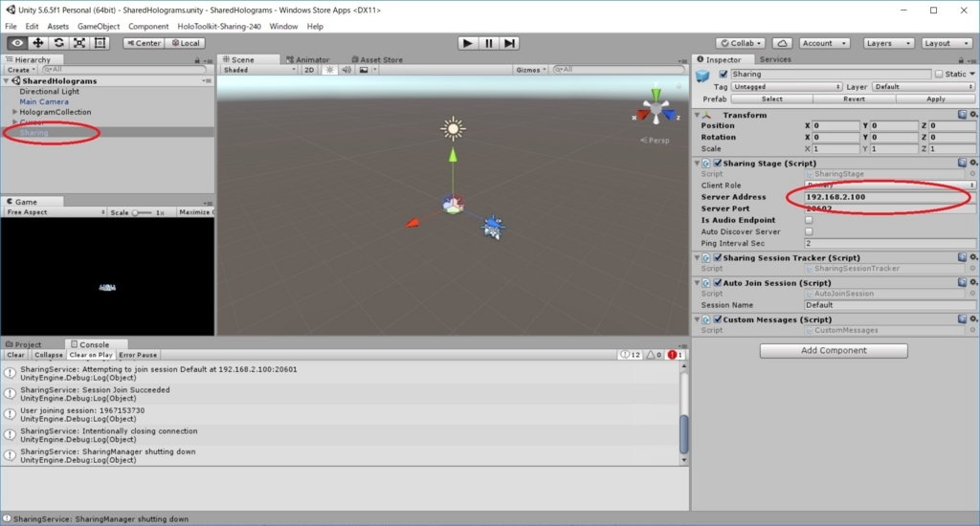The height and width of the screenshot is (526, 980).
Task: Open Sharing Stage gear settings
Action: (x=973, y=163)
